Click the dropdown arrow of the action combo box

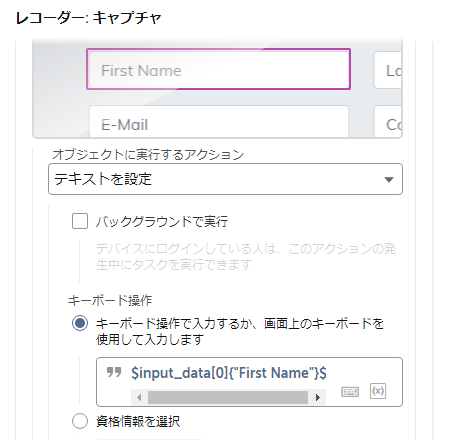point(389,180)
